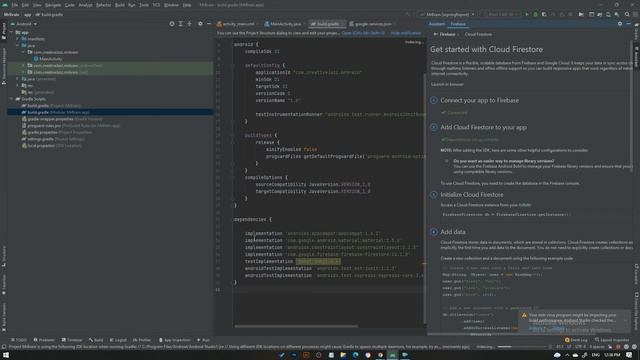Open the Window menu
Screen dimensions: 640x360
(171, 5)
